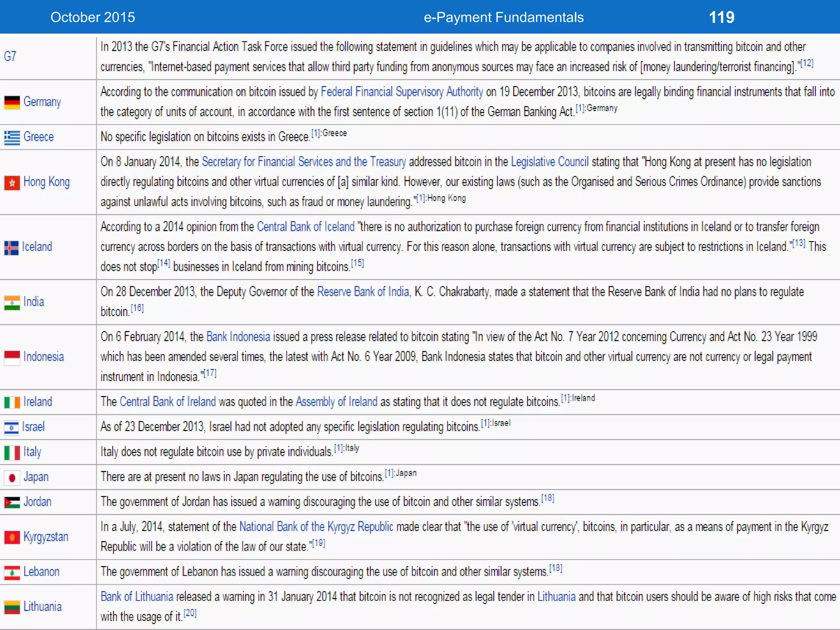Open footnote reference [15]
The image size is (840, 630).
tap(358, 263)
